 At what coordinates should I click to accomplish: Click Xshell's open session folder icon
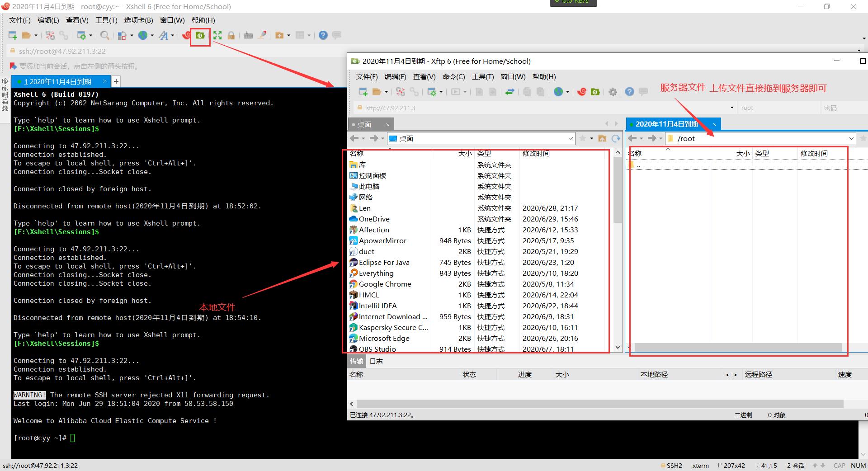point(26,35)
